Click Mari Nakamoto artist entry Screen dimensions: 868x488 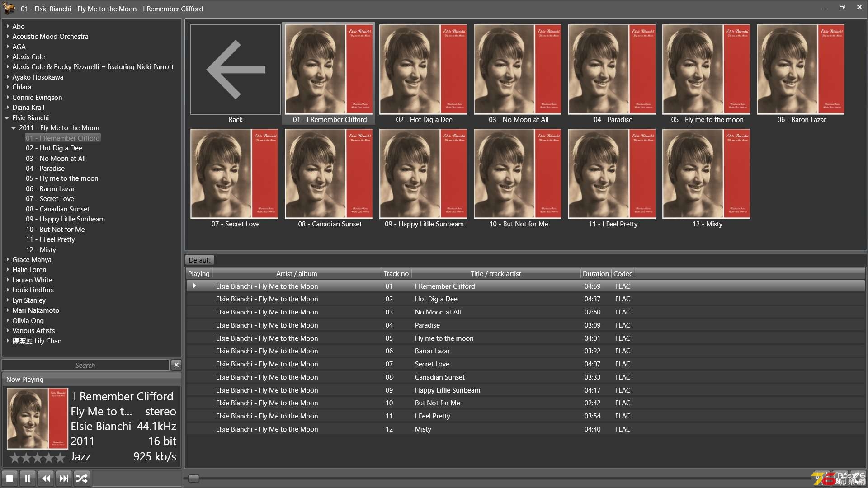[36, 310]
